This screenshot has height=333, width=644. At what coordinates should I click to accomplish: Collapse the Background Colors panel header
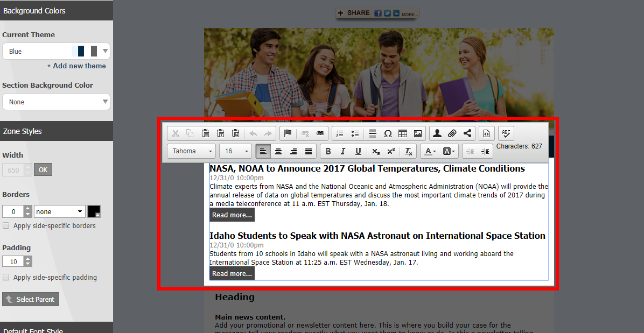click(x=56, y=11)
